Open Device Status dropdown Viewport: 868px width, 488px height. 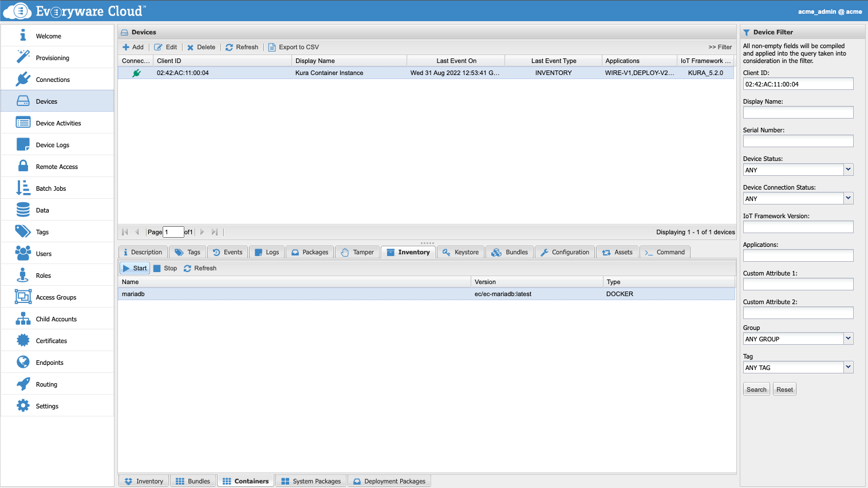pos(849,170)
